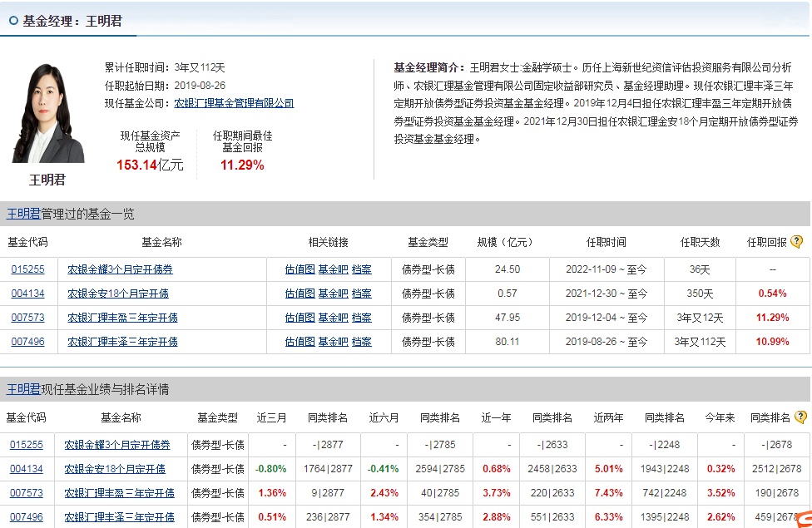Select the 2022-11-09 ~ 至今 tenure period cell
This screenshot has height=528, width=812.
[x=607, y=269]
